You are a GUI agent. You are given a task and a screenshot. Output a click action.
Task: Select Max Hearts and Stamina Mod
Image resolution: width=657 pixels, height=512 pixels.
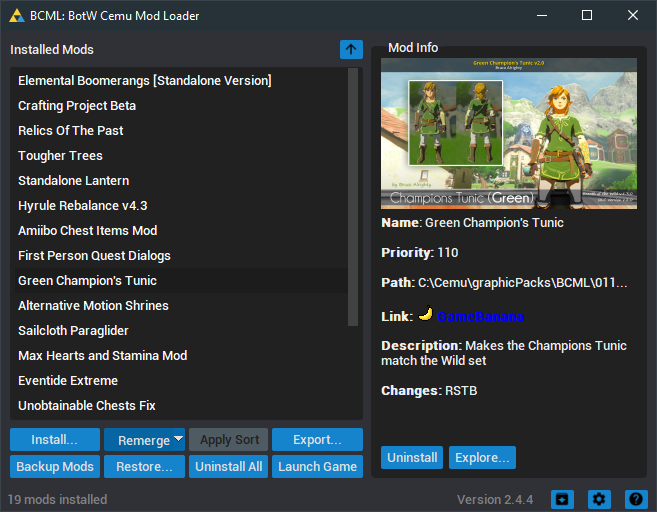181,356
